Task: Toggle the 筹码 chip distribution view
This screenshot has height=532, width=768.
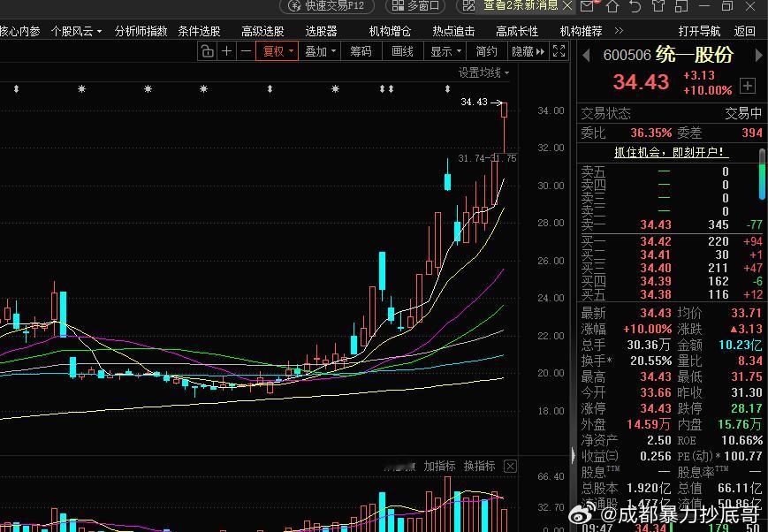Action: coord(360,50)
